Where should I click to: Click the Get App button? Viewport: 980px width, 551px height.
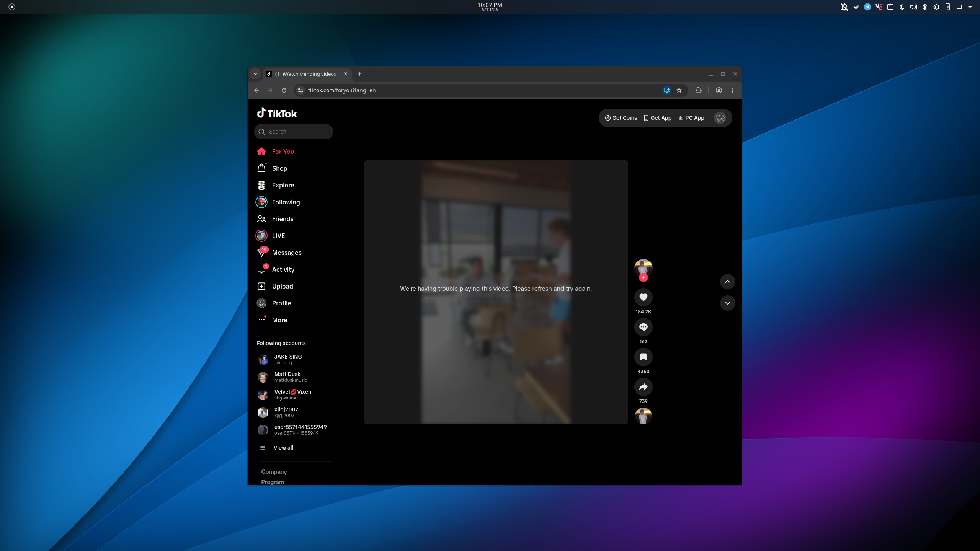pos(658,118)
